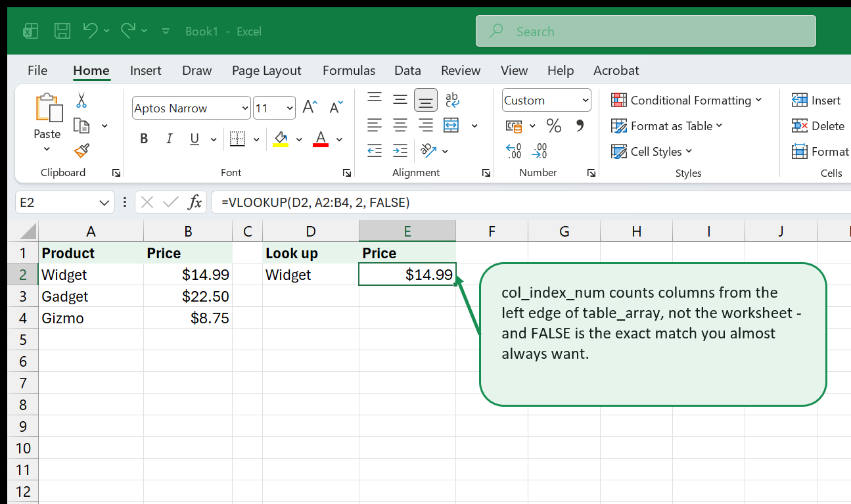Switch to Formulas tab
This screenshot has width=851, height=504.
pos(349,70)
